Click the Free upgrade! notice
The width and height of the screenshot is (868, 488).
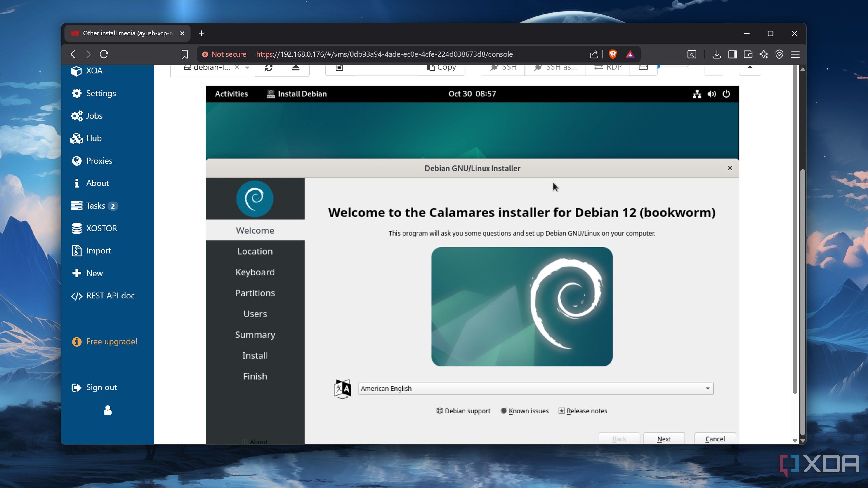click(x=104, y=342)
